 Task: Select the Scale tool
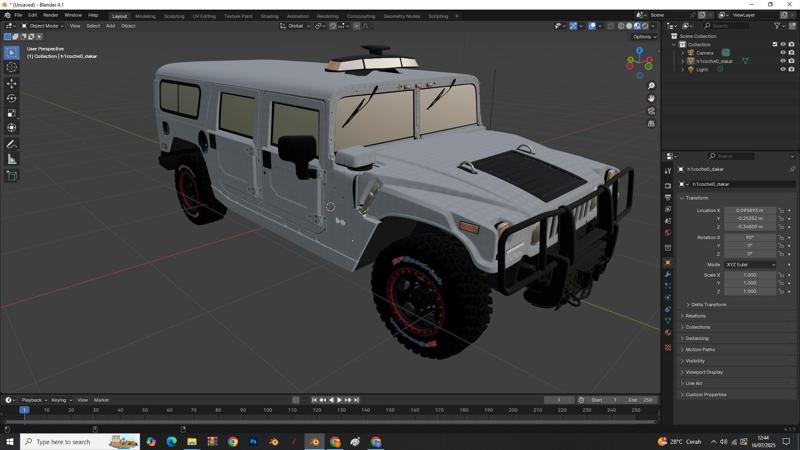(12, 113)
